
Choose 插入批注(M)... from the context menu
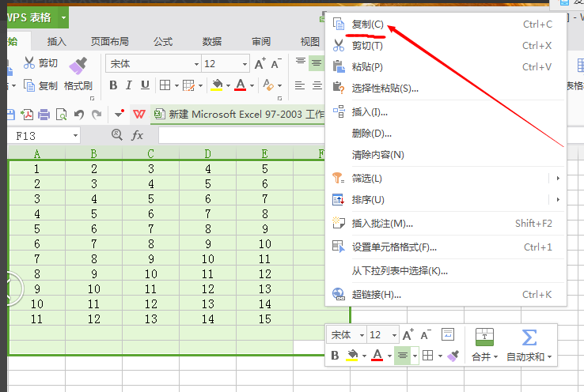(x=446, y=223)
